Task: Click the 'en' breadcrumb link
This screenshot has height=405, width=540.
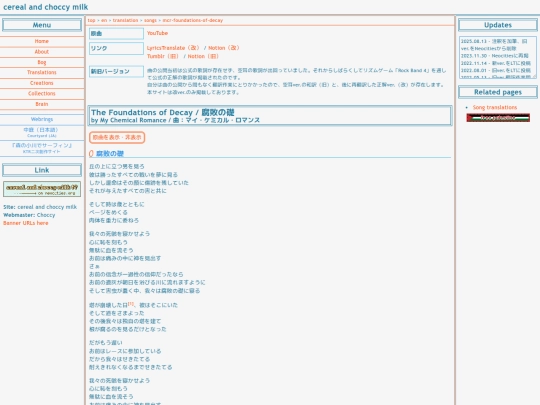Action: pyautogui.click(x=104, y=20)
